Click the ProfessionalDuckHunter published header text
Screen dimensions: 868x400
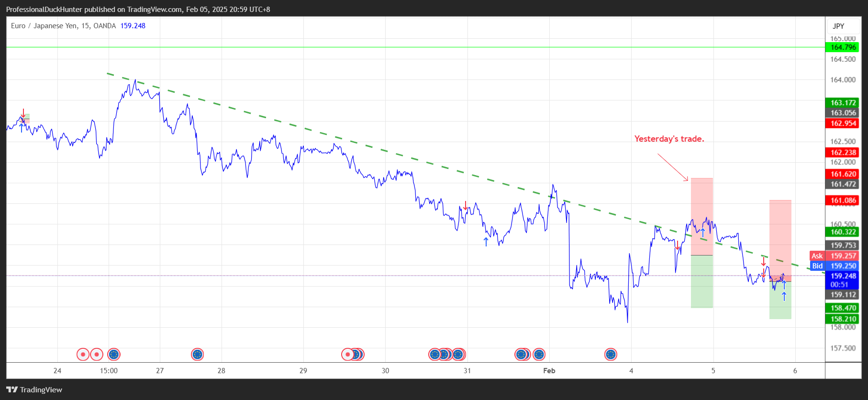[x=138, y=9]
